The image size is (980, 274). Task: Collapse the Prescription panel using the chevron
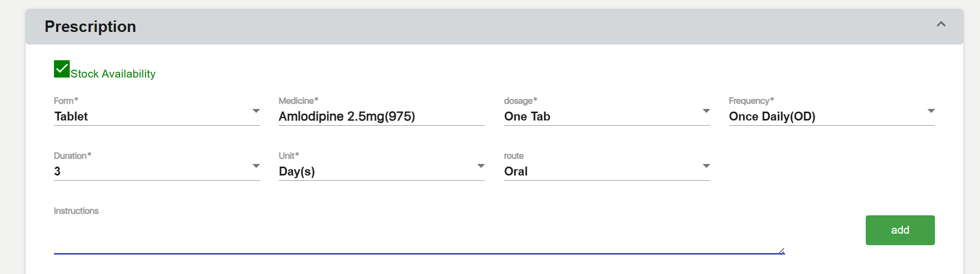[941, 25]
